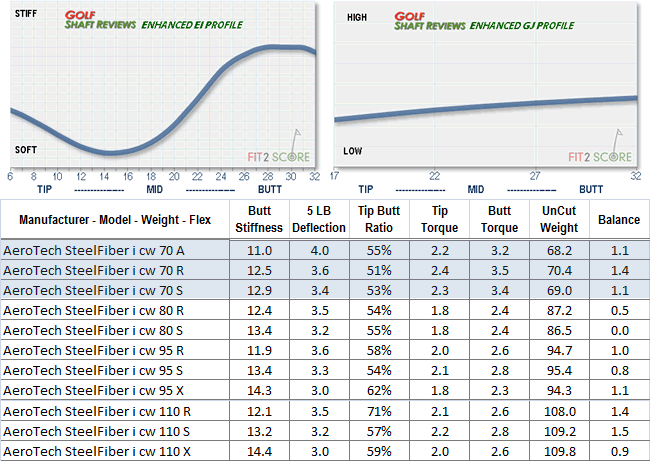Click the STIFF axis label on EI chart
Image resolution: width=650 pixels, height=461 pixels.
pyautogui.click(x=26, y=14)
